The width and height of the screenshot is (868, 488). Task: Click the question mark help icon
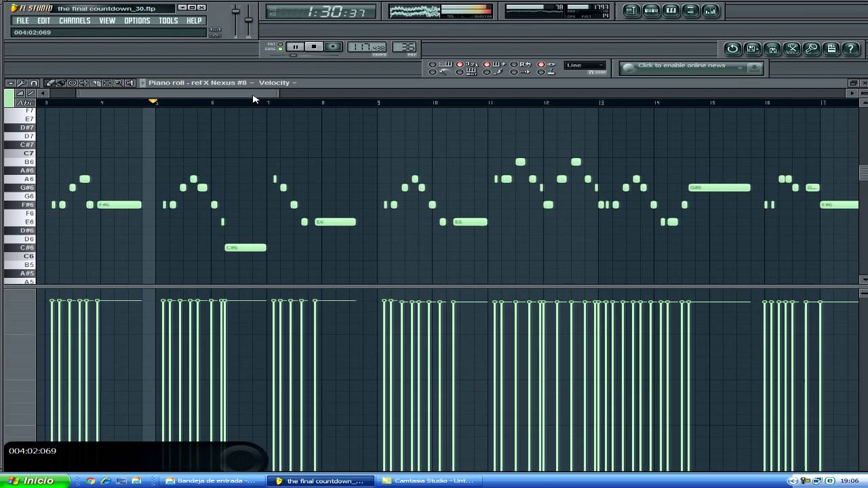coord(851,48)
